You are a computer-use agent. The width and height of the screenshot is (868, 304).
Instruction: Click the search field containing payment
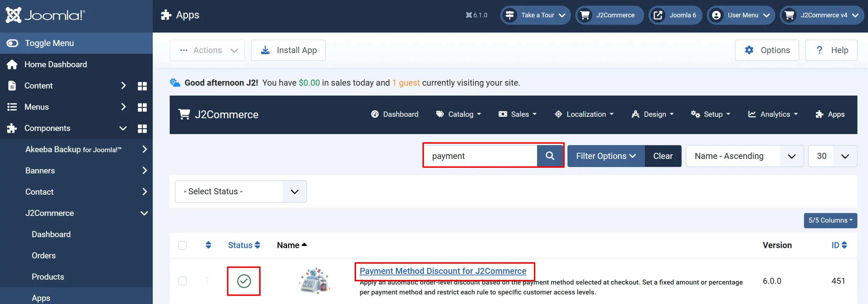tap(480, 156)
